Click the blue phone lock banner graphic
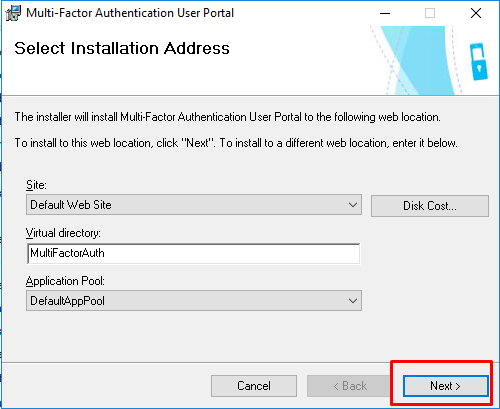Viewport: 500px width, 409px height. click(x=479, y=62)
